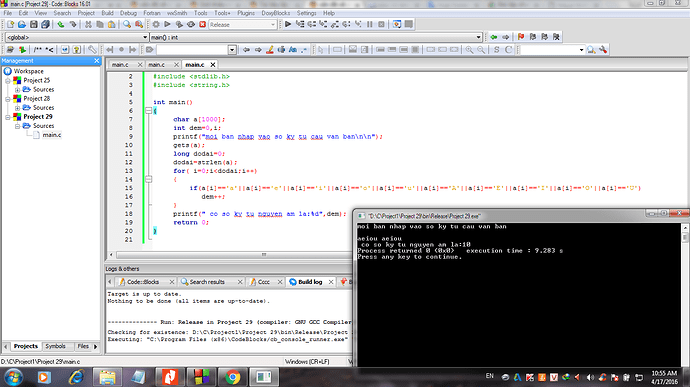The image size is (690, 387).
Task: Collapse the main function fold marker at line 6
Action: tap(149, 111)
